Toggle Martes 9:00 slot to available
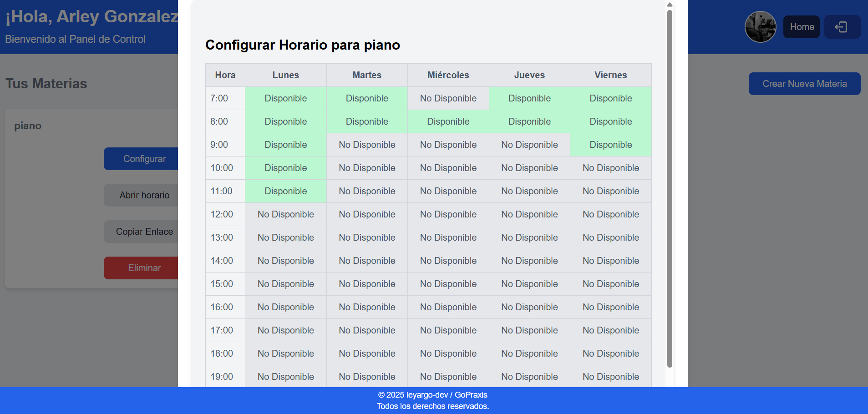This screenshot has height=414, width=868. [367, 145]
